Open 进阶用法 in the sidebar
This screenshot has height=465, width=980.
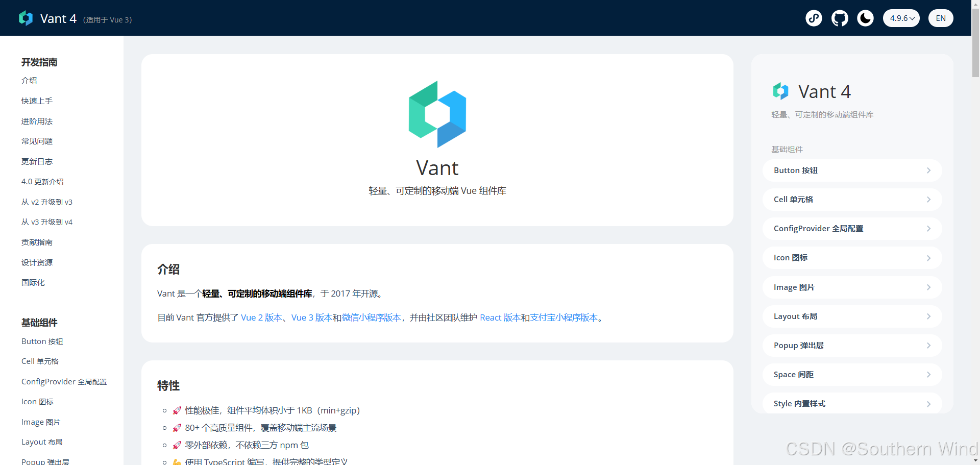37,121
